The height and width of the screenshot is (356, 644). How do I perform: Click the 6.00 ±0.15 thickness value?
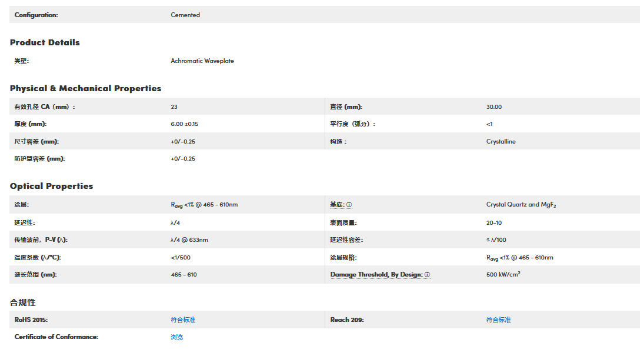click(185, 124)
